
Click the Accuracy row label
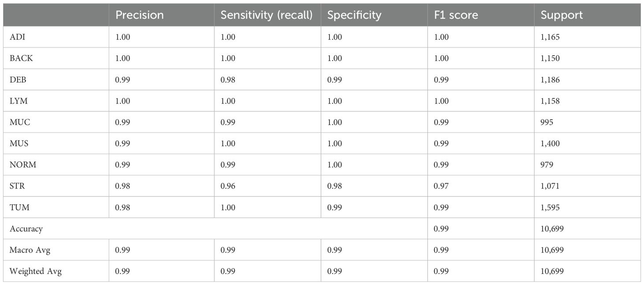pos(26,229)
